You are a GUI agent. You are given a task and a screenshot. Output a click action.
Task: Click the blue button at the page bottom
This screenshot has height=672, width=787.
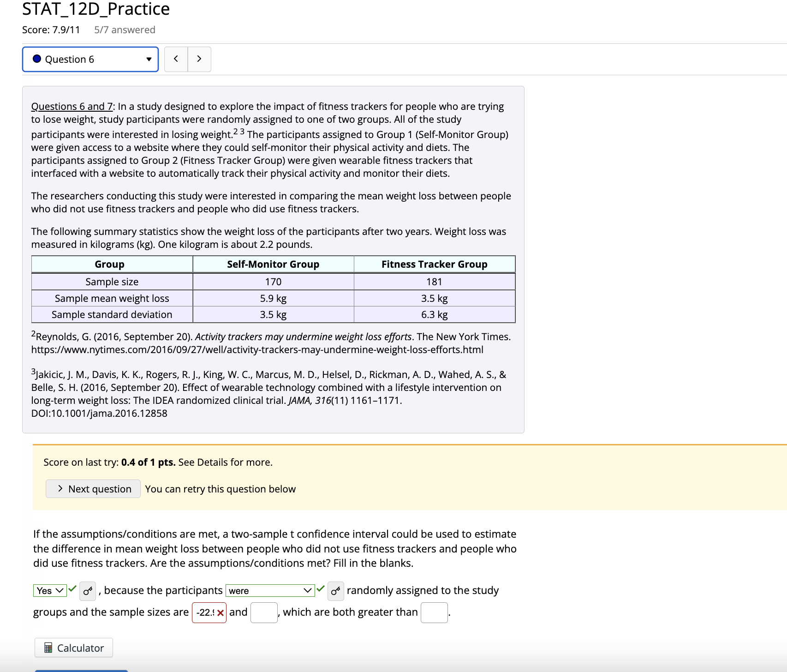click(x=81, y=670)
